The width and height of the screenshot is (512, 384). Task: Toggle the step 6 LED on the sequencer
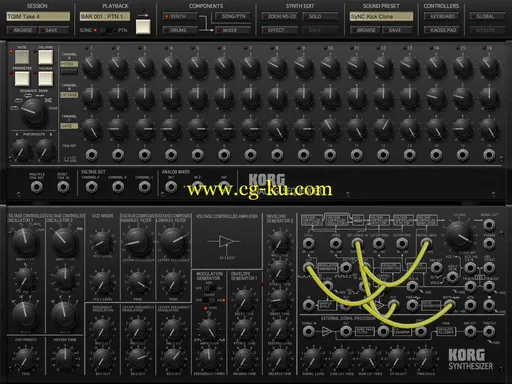click(x=219, y=48)
